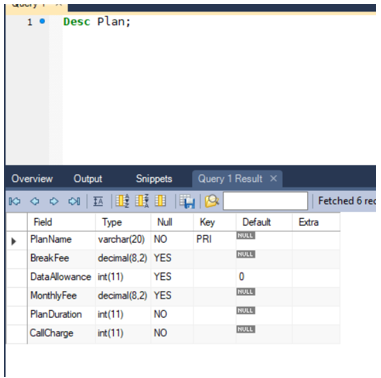Click the reset column sorting icon
This screenshot has height=378, width=381.
(x=160, y=201)
